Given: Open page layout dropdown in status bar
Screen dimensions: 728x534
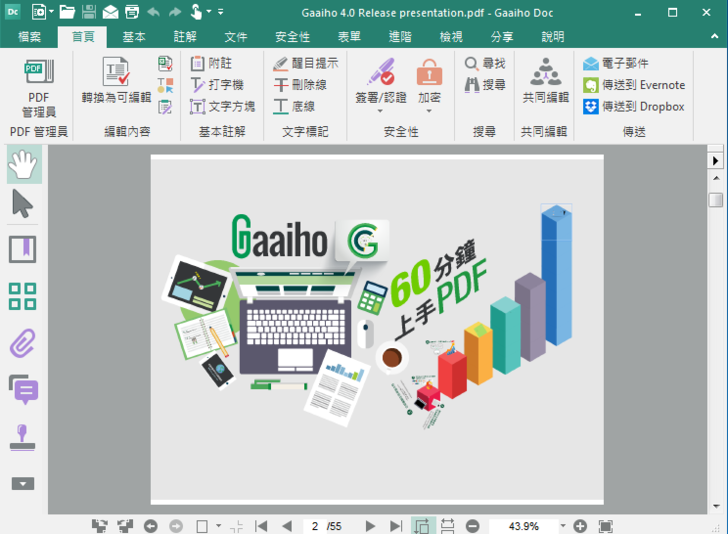Looking at the screenshot, I should point(219,526).
